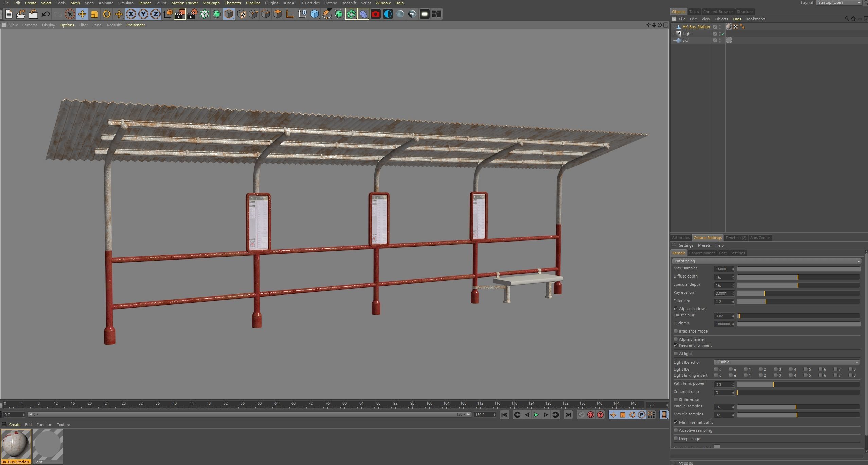Click the end frame 150 F stepper
Image resolution: width=868 pixels, height=465 pixels.
point(494,415)
